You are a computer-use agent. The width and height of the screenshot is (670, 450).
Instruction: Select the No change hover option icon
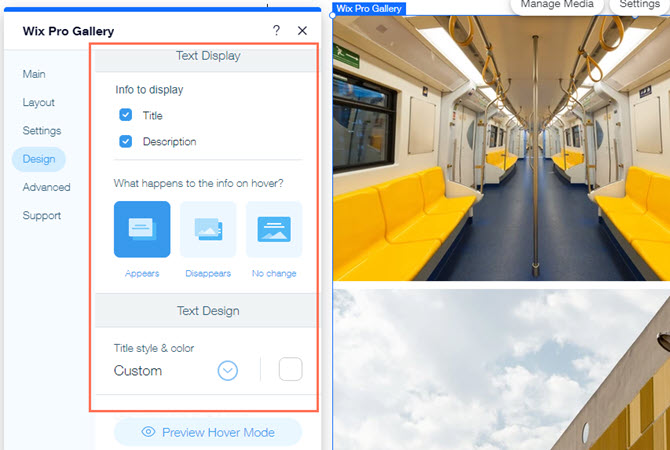click(x=274, y=229)
